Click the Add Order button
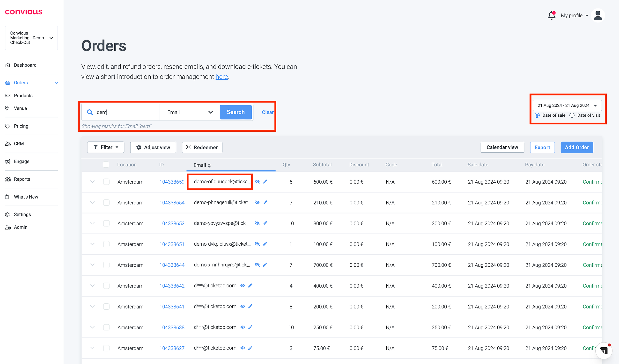The width and height of the screenshot is (619, 364). tap(576, 147)
